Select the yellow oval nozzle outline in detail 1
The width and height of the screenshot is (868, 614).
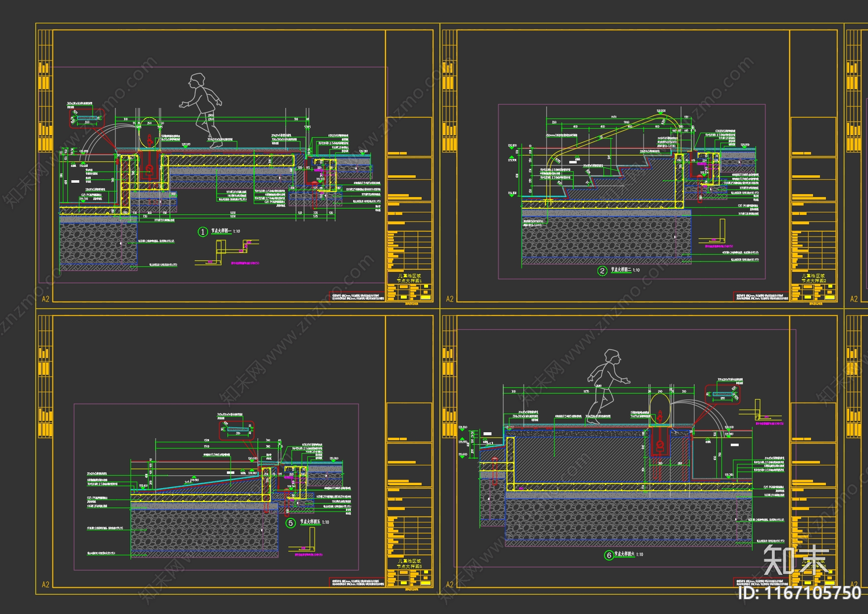150,133
